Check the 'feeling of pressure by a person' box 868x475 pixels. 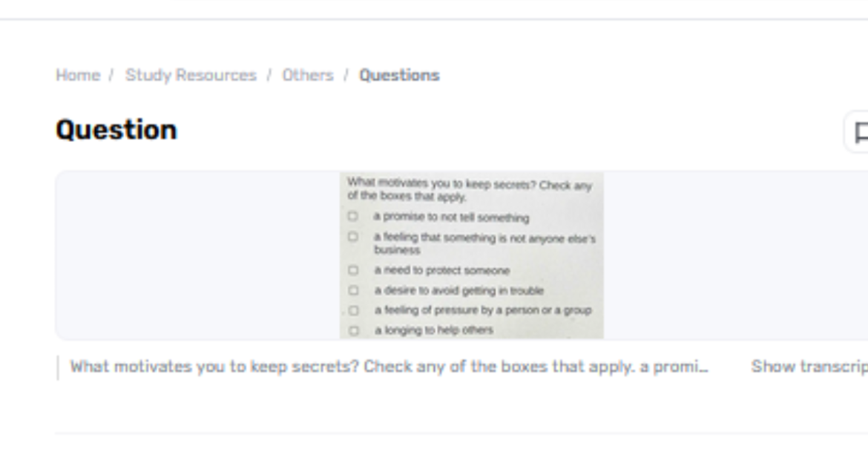click(x=353, y=310)
